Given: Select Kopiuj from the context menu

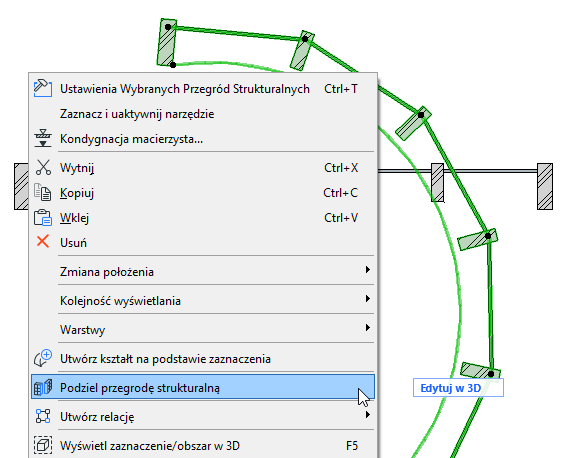Looking at the screenshot, I should click(x=203, y=193).
